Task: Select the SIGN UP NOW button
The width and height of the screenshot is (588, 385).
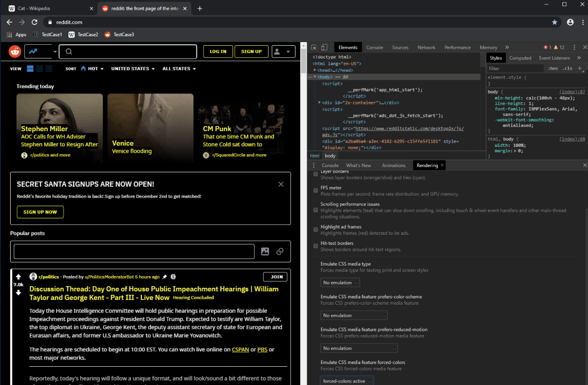Action: coord(40,212)
